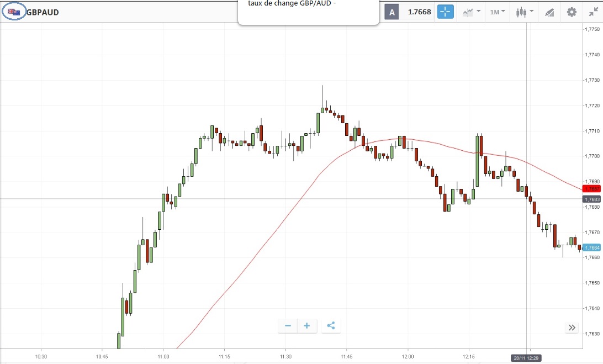603x364 pixels.
Task: Expand the candlestick chart type menu
Action: [x=524, y=12]
